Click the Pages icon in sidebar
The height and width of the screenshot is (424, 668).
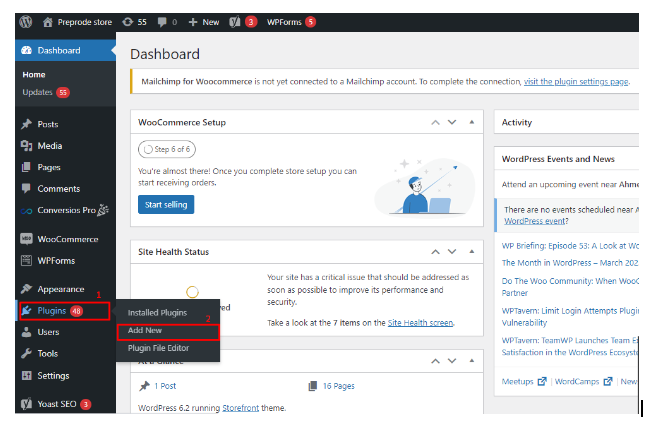tap(26, 167)
